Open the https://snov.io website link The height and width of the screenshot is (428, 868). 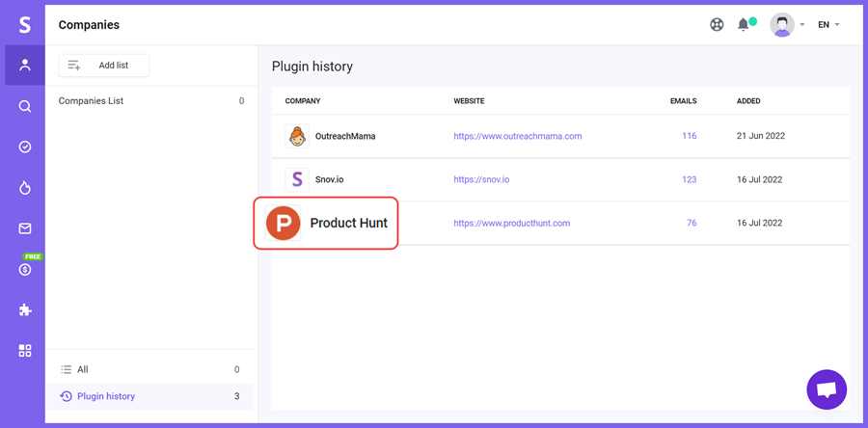(x=481, y=179)
